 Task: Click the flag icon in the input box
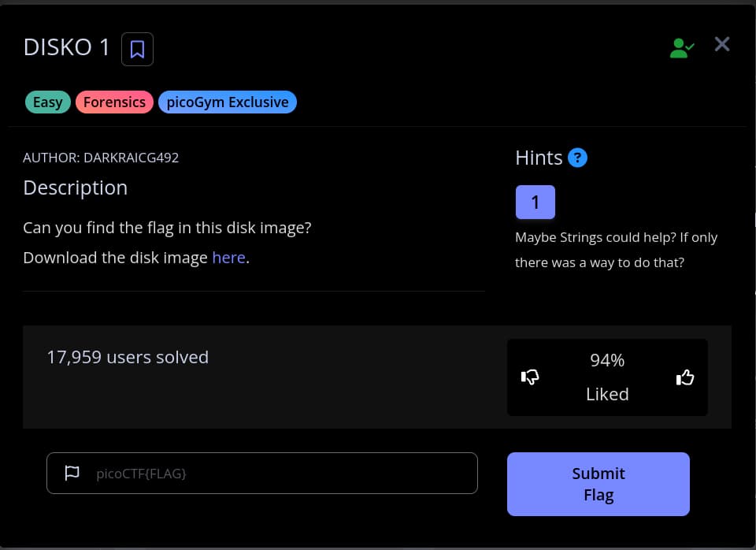[x=72, y=473]
